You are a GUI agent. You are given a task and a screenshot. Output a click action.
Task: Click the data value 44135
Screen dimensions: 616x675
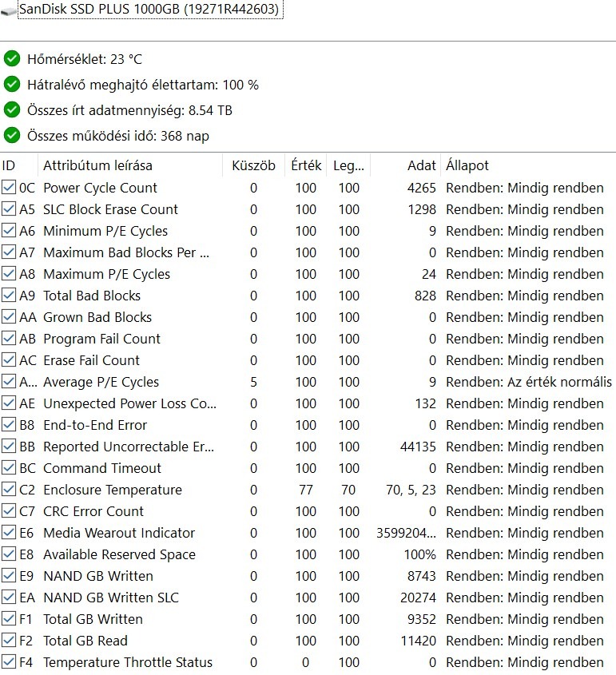418,447
